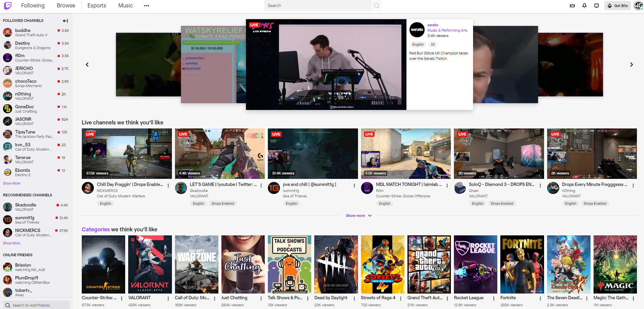The width and height of the screenshot is (644, 309).
Task: Open the Browse tab
Action: point(66,6)
